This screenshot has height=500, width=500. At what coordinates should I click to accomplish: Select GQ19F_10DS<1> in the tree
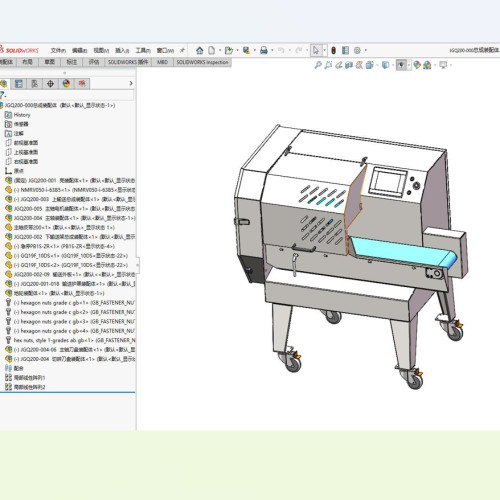66,256
